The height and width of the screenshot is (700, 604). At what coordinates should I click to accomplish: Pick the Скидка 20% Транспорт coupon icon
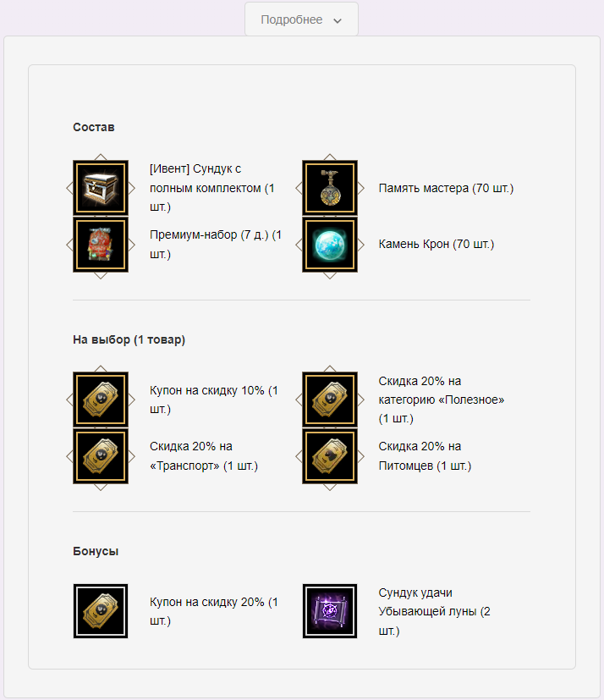click(x=101, y=455)
